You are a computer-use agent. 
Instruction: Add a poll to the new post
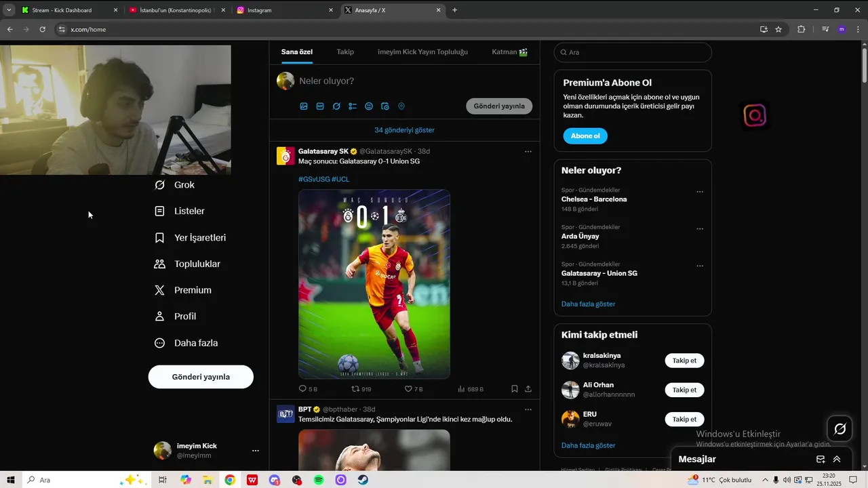[x=353, y=106]
